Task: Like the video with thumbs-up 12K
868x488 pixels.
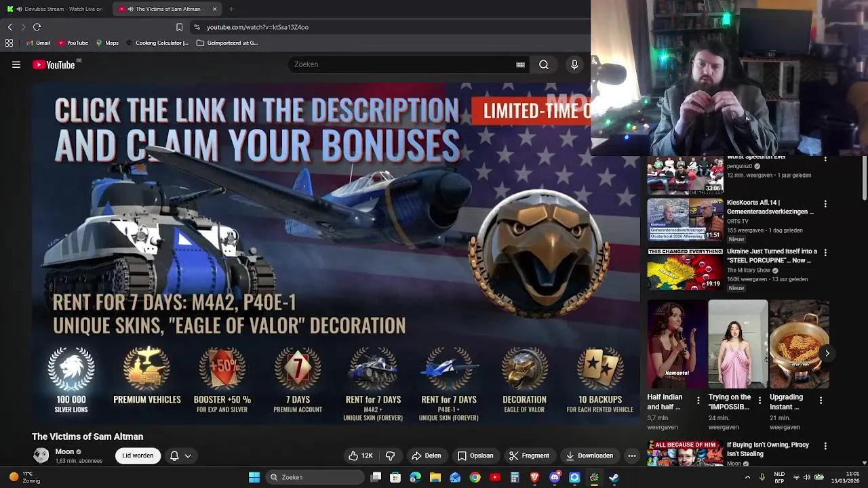Action: tap(360, 455)
